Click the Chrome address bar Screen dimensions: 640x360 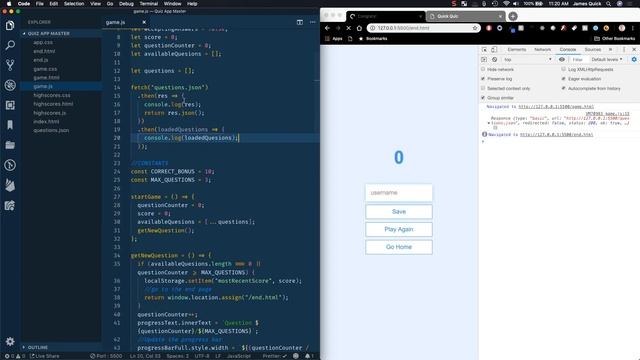pyautogui.click(x=424, y=28)
